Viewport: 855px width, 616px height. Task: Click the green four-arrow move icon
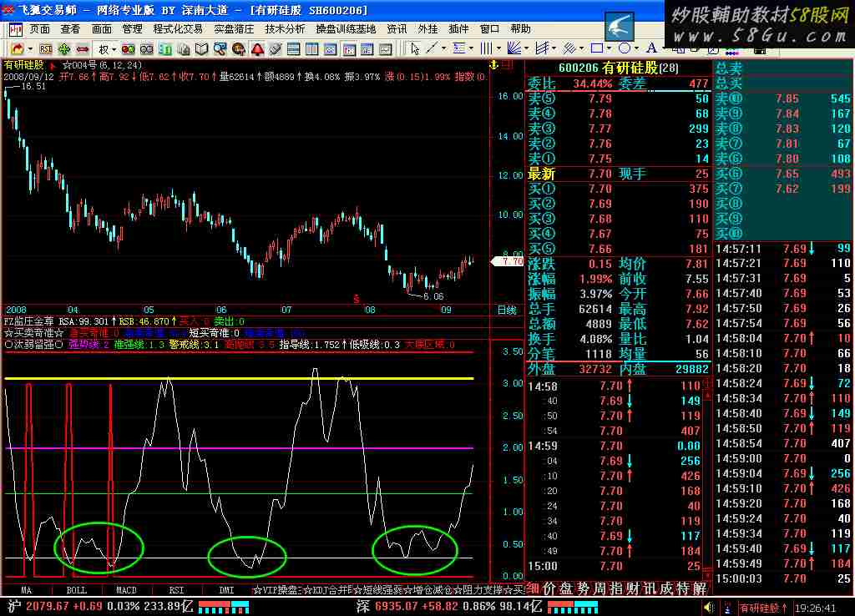coord(64,49)
